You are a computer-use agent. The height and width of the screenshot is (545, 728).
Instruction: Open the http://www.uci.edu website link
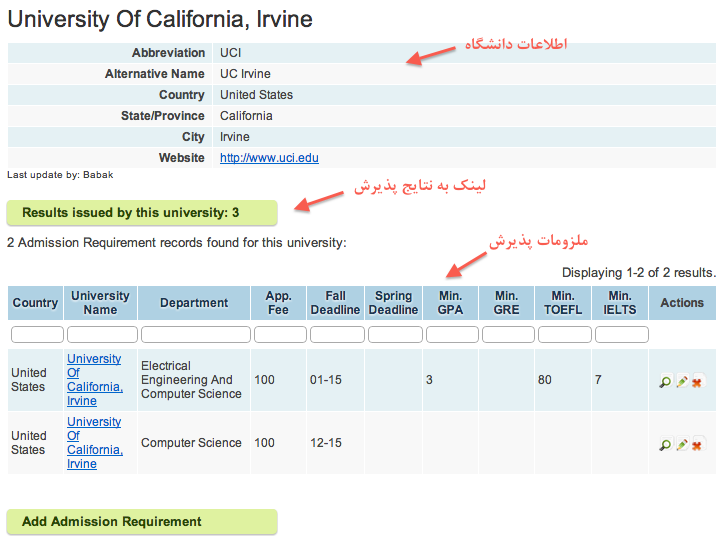click(269, 158)
